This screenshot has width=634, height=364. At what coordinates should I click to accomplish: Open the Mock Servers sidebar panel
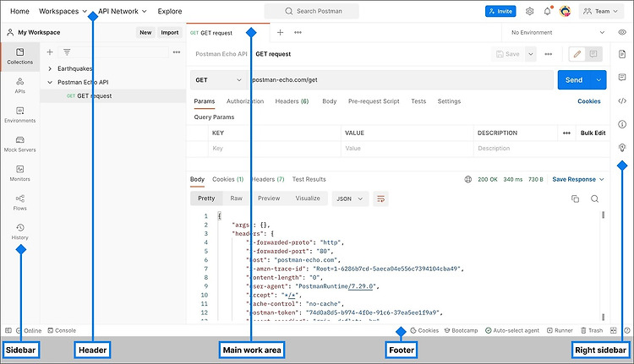coord(19,144)
